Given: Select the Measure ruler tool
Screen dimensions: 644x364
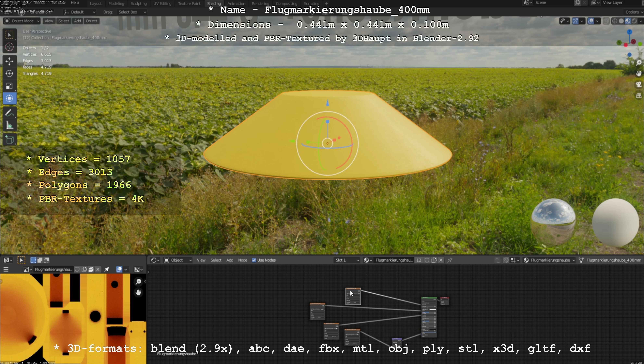Looking at the screenshot, I should coord(9,125).
